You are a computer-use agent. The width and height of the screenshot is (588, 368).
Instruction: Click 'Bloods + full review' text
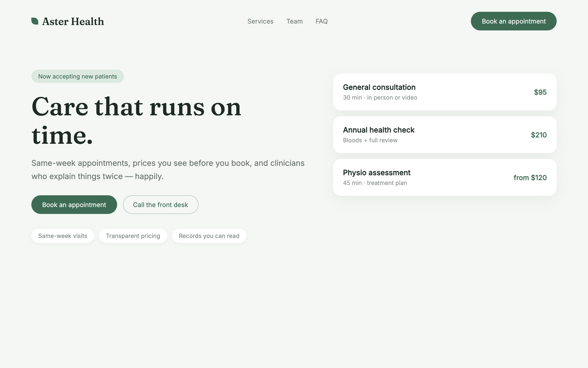(x=370, y=140)
